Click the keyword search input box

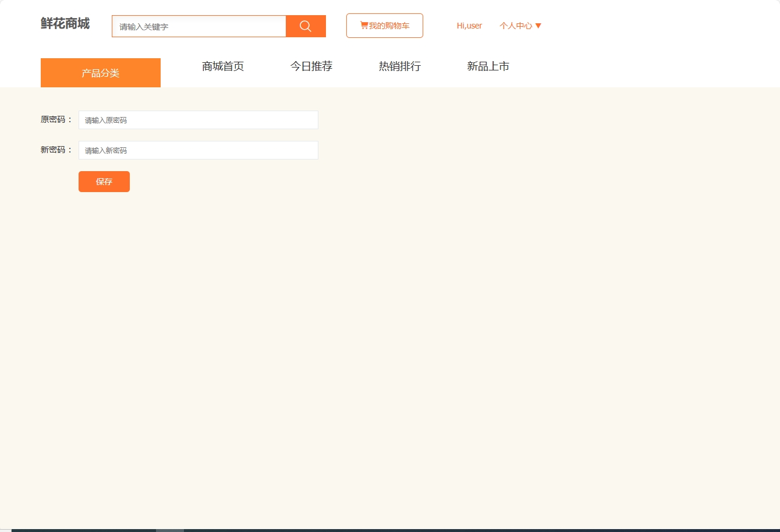tap(198, 26)
